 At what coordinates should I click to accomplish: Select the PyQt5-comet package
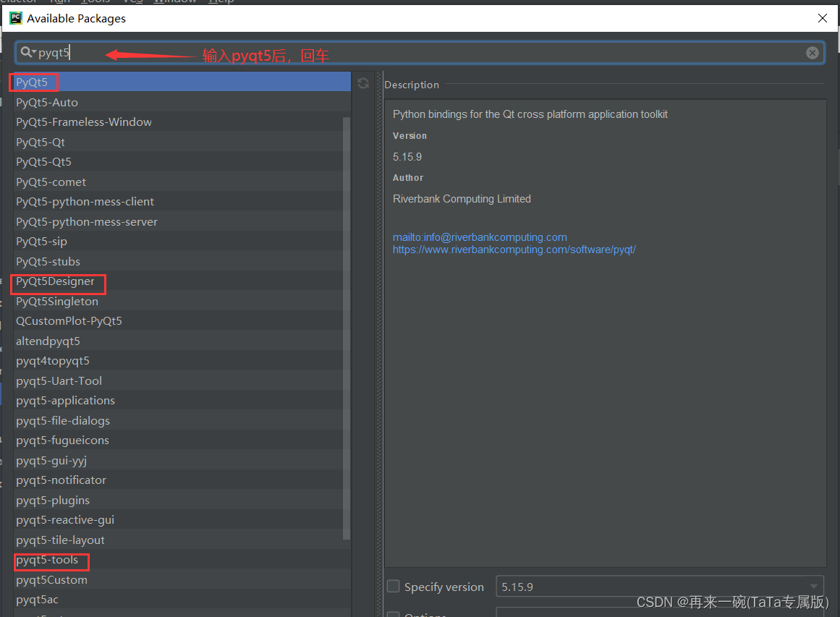click(x=182, y=182)
